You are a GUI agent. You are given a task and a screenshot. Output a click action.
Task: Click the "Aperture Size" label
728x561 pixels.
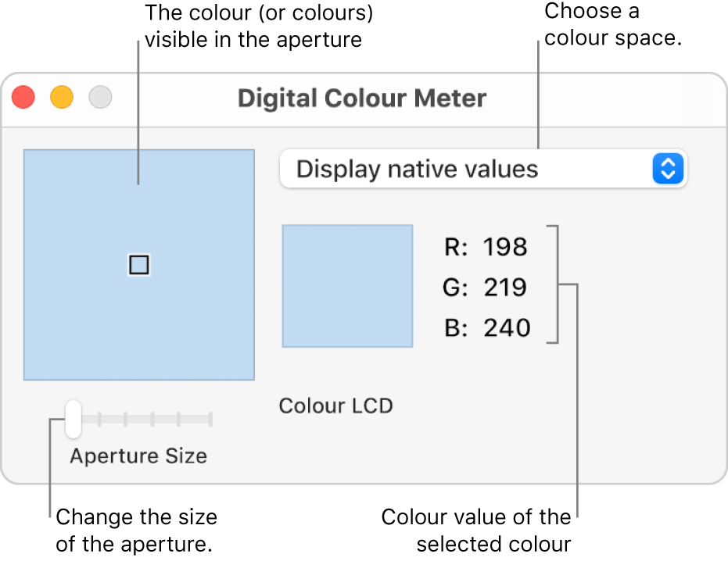coord(138,456)
